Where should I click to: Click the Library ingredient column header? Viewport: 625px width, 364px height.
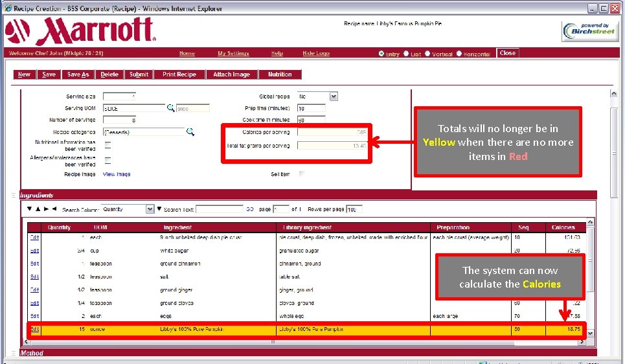[307, 227]
